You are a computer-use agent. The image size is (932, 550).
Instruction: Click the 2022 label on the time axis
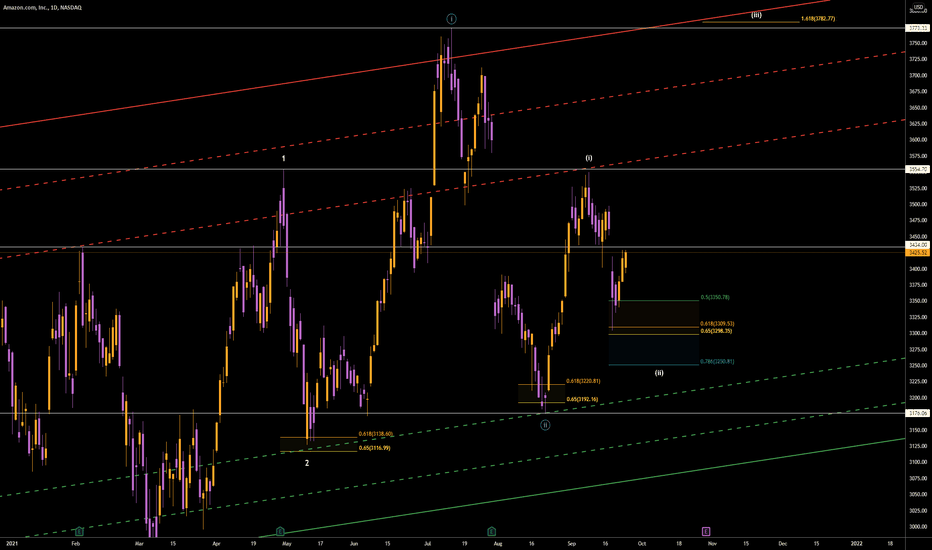[x=857, y=543]
